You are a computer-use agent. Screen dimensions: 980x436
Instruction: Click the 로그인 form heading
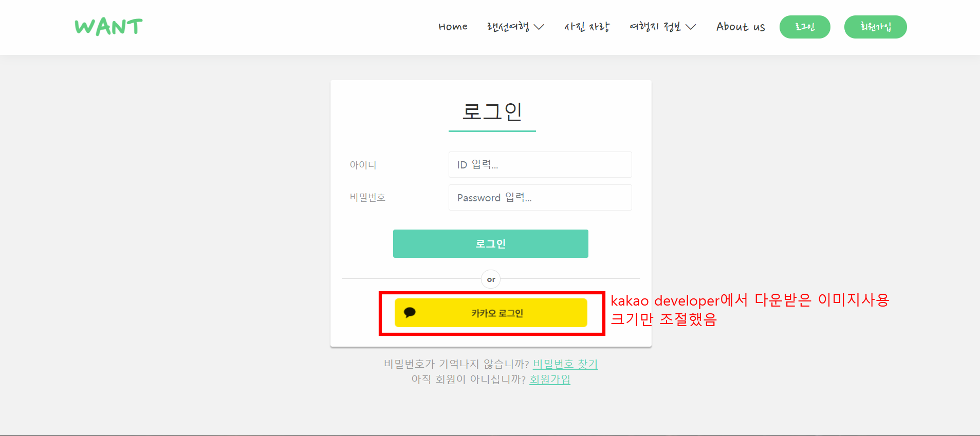pos(492,111)
